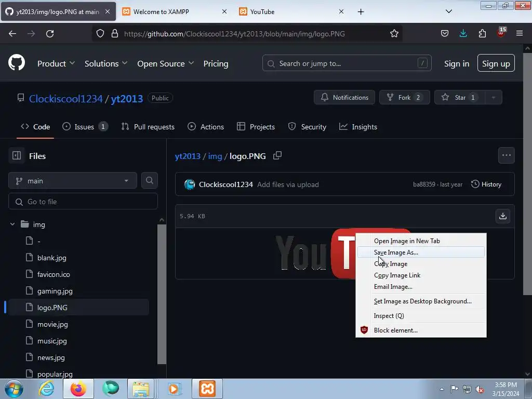Open the main branch dropdown
This screenshot has width=532, height=399.
tap(73, 180)
